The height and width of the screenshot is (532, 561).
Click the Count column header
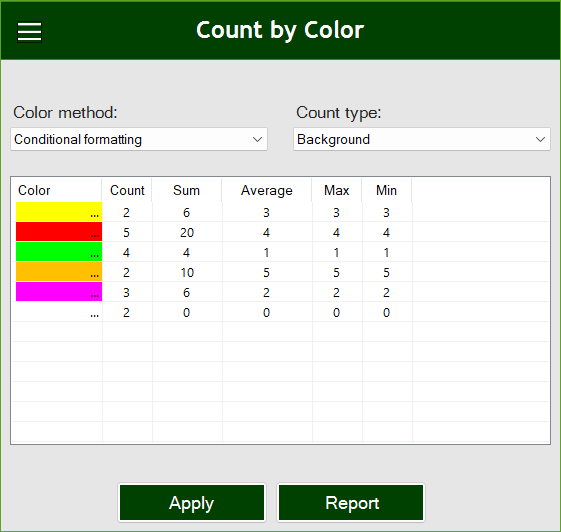coord(127,190)
